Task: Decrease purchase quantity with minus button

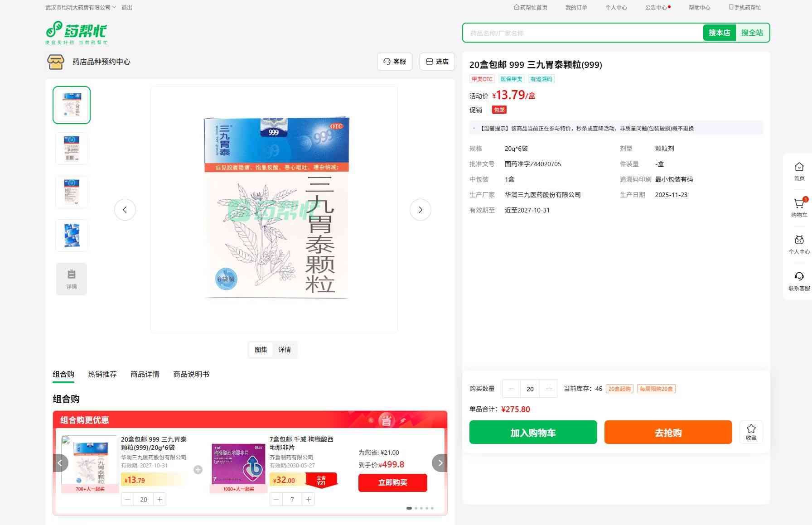Action: click(x=512, y=389)
